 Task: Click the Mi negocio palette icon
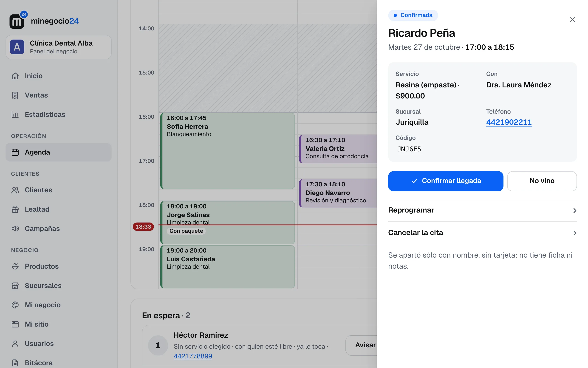[x=15, y=305]
